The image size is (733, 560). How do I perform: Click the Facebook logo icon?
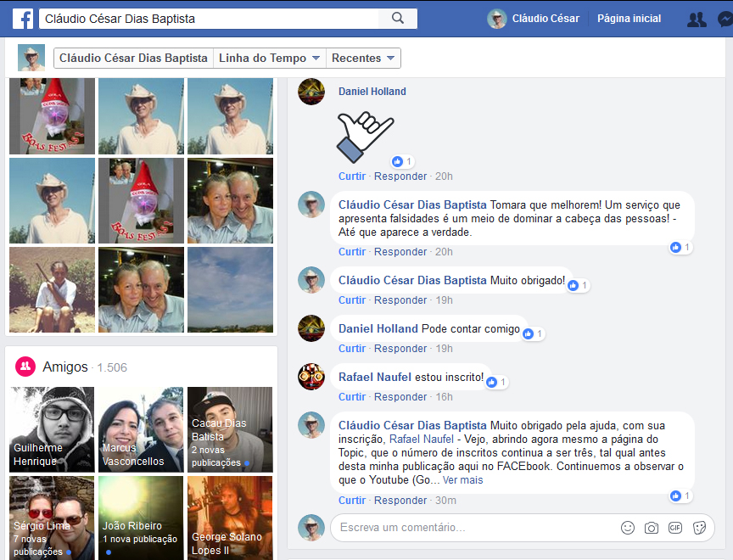coord(22,19)
